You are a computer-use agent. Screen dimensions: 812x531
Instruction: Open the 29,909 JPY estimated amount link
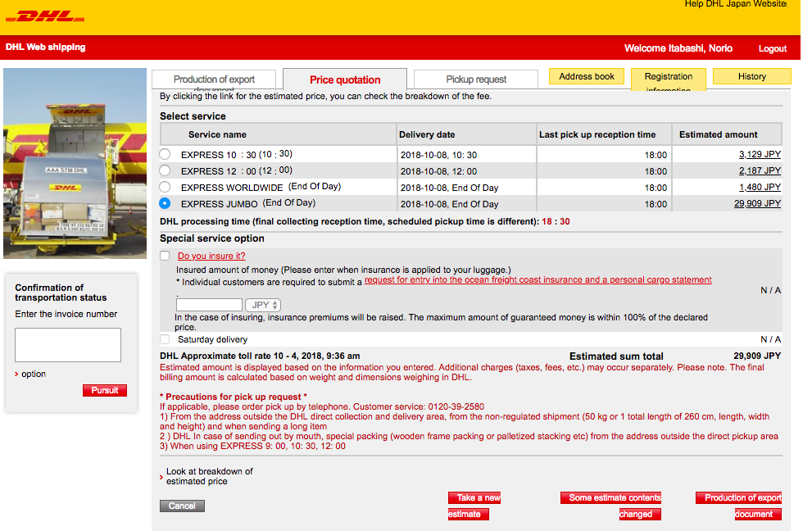click(x=757, y=204)
